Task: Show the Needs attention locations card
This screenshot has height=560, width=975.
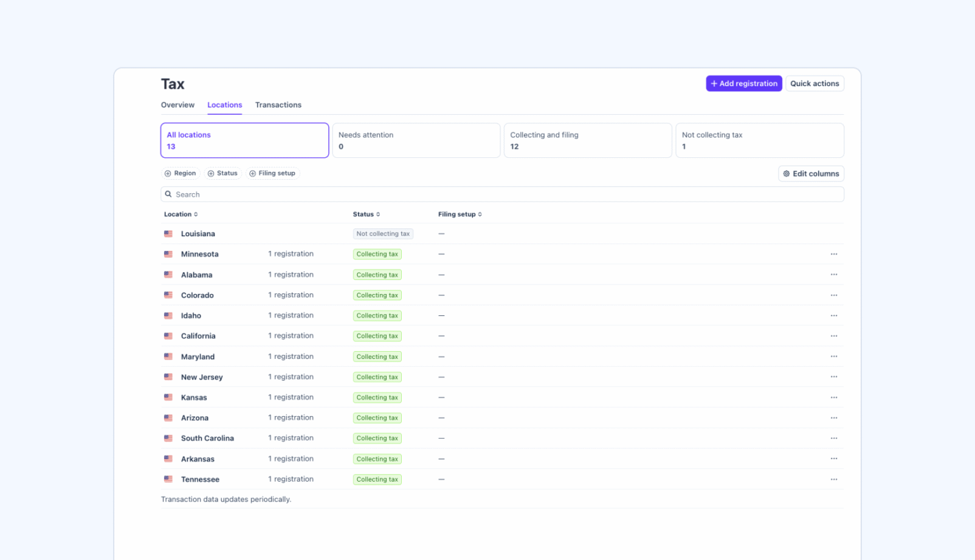Action: pos(416,140)
